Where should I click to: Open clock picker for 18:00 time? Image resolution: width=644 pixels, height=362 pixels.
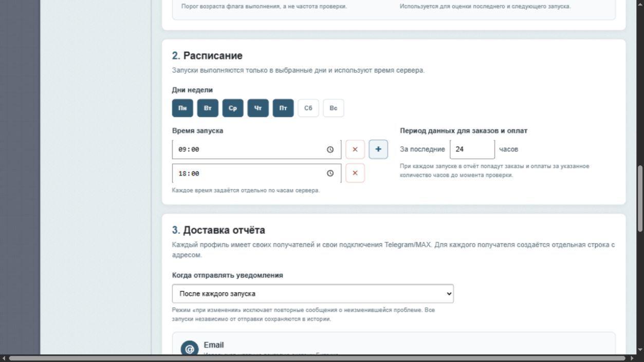[330, 174]
